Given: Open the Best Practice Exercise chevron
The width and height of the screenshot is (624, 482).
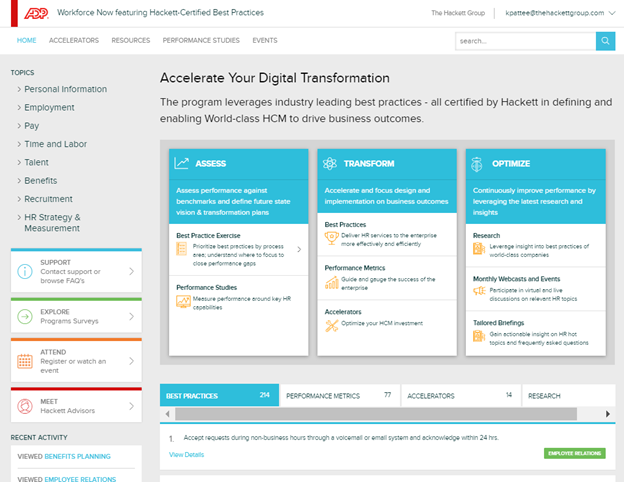Looking at the screenshot, I should pos(299,250).
